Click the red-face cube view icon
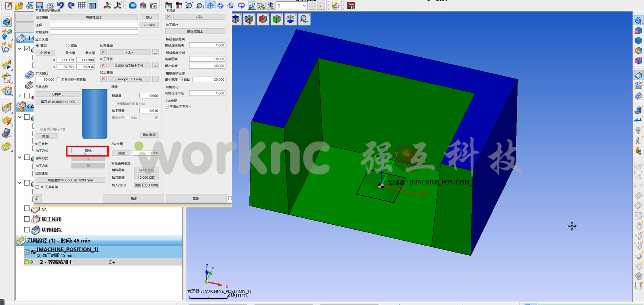Viewport: 644px width, 305px height. click(263, 19)
